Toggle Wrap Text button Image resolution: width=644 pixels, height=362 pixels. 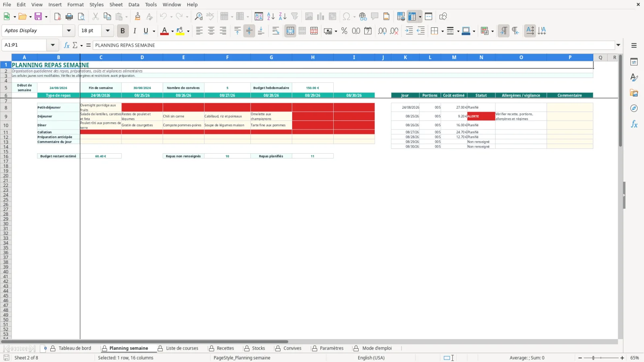(276, 31)
